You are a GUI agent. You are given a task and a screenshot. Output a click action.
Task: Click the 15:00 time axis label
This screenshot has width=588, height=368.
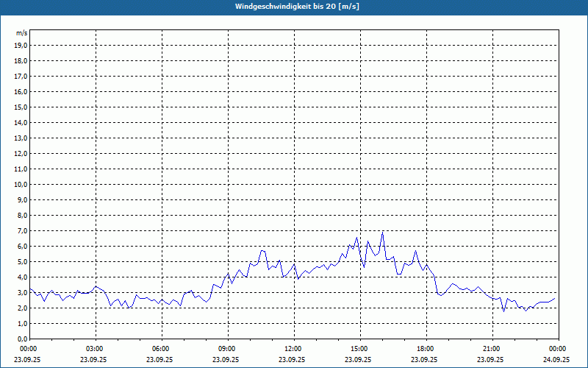359,349
